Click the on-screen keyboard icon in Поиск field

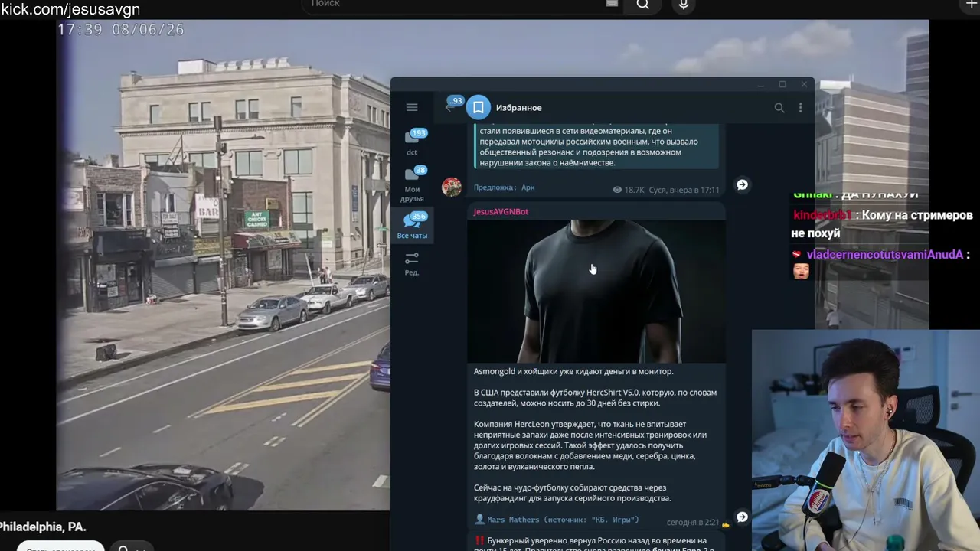(x=612, y=3)
